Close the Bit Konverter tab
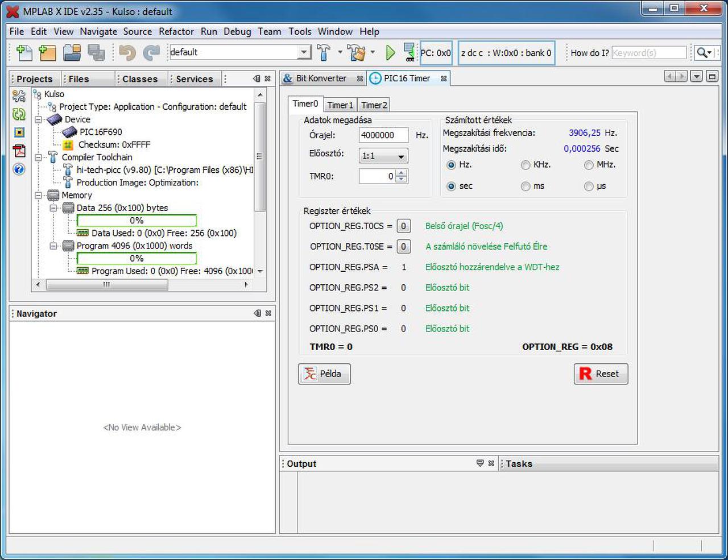Screen dimensions: 728x560 coord(360,79)
